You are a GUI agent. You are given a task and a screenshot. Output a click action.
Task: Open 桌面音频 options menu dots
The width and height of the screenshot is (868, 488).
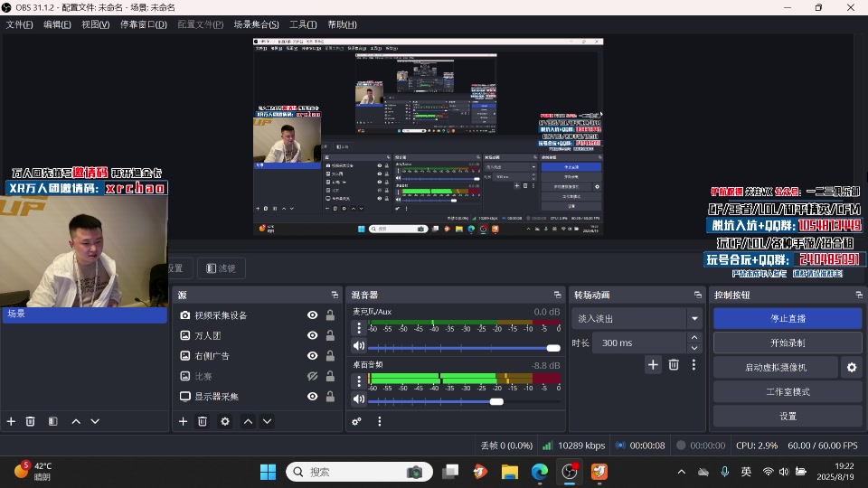359,381
